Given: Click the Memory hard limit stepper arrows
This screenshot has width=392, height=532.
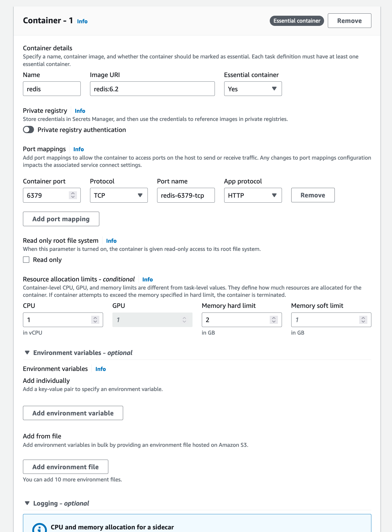Looking at the screenshot, I should [x=274, y=320].
